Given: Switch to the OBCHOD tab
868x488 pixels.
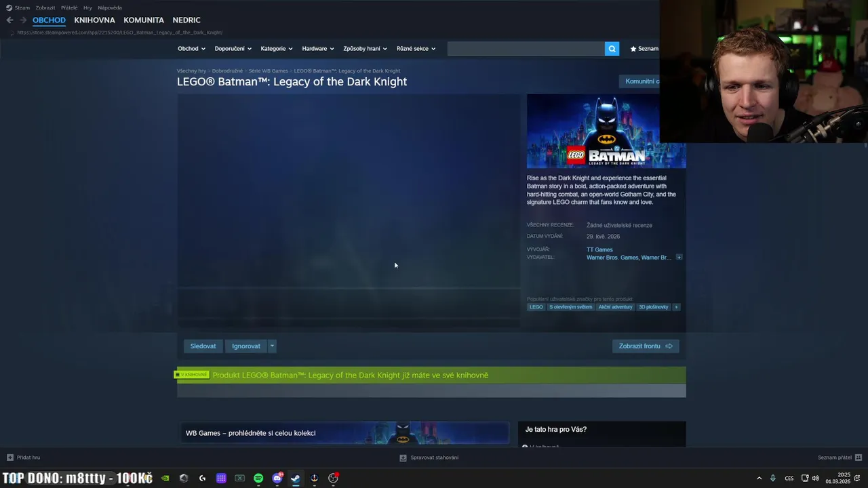Looking at the screenshot, I should click(x=49, y=20).
